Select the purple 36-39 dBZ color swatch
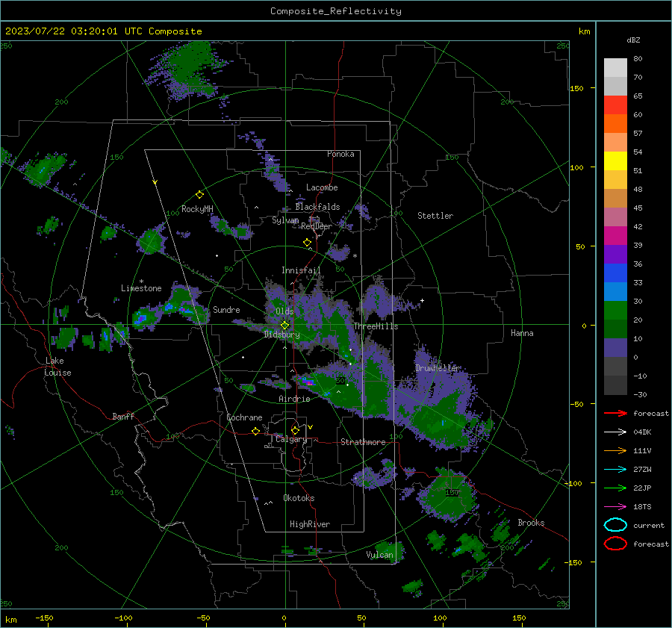Viewport: 672px width, 628px height. click(615, 255)
